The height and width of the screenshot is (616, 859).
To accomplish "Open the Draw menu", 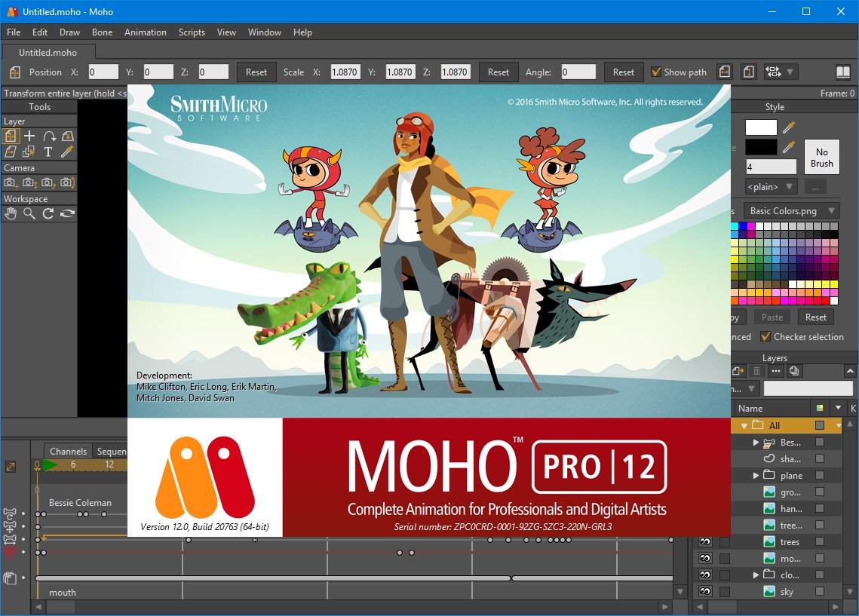I will (x=69, y=32).
